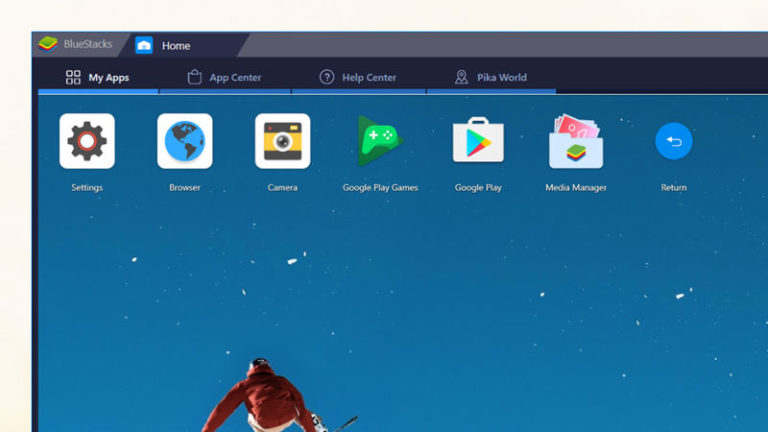Select the Home window tab
Image resolution: width=768 pixels, height=432 pixels.
pos(186,45)
